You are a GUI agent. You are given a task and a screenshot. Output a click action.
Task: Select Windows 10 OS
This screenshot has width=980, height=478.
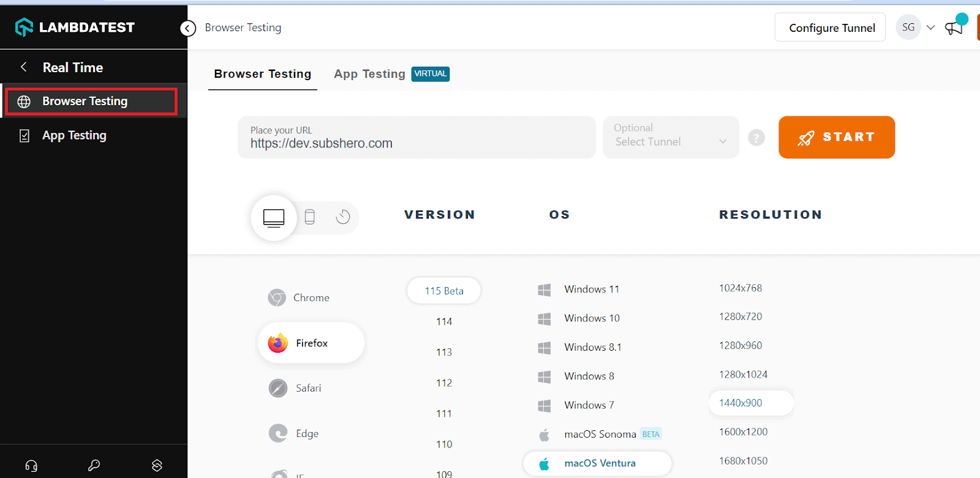click(x=579, y=318)
